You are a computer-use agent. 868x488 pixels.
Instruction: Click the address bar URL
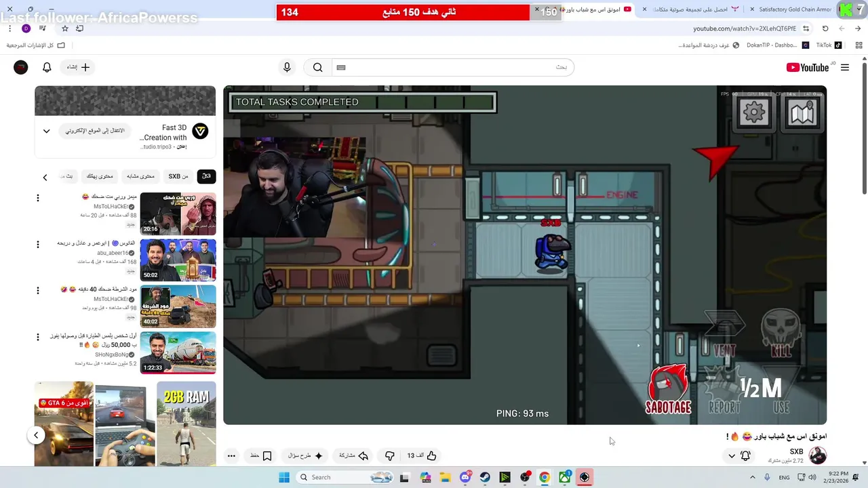coord(745,28)
